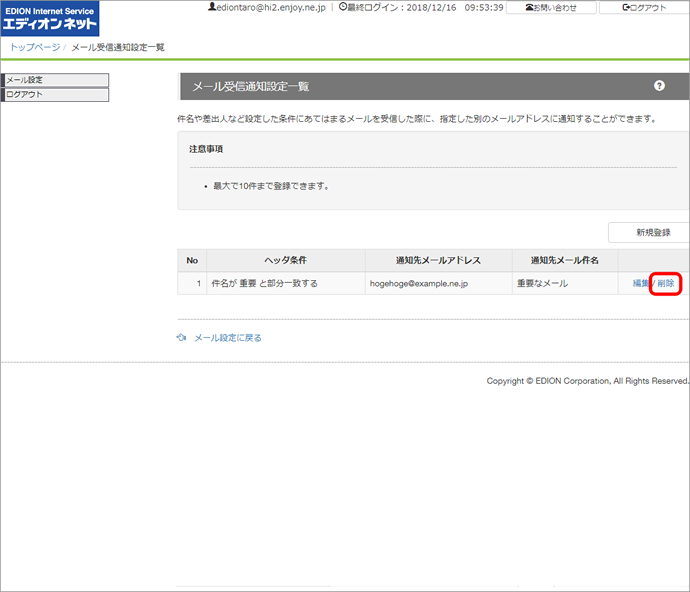Click the 新規登録 button
Image resolution: width=690 pixels, height=592 pixels.
pos(652,232)
